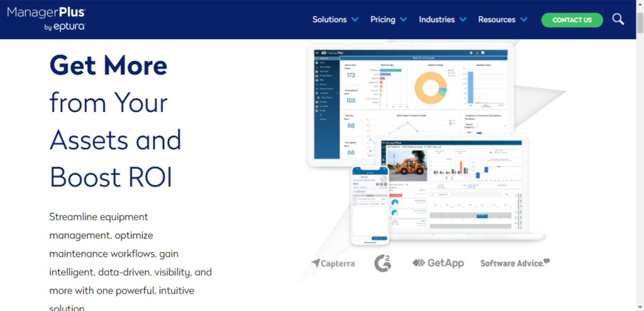Screen dimensions: 644x311
Task: Click the page's vertical scrollbar thumb
Action: click(x=640, y=23)
